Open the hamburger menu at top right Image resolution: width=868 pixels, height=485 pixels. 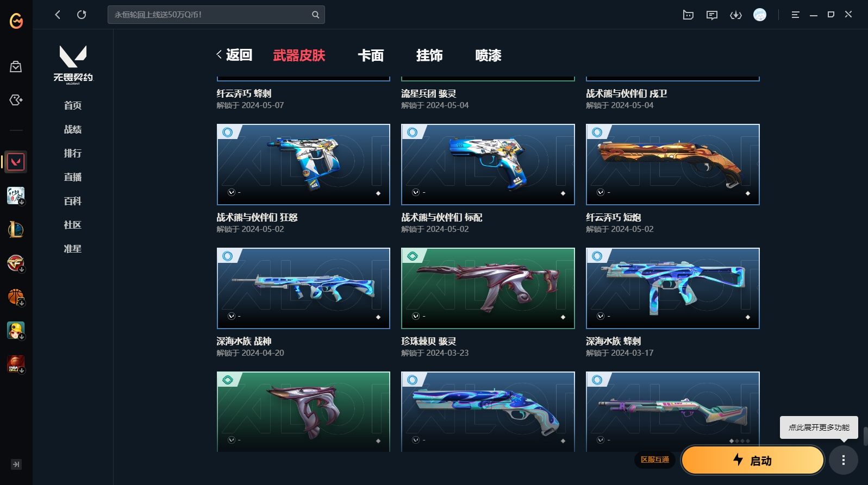[795, 15]
